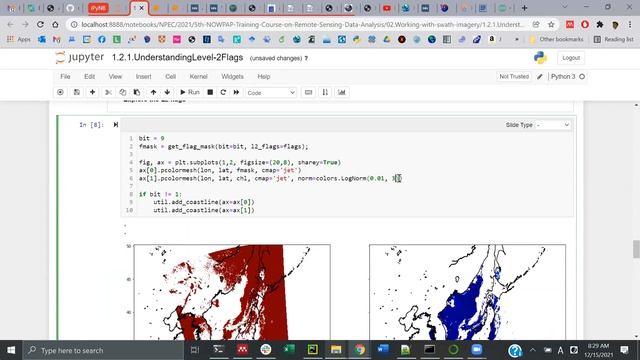Show hidden system tray icons chevron
640x360 pixels.
(532, 350)
